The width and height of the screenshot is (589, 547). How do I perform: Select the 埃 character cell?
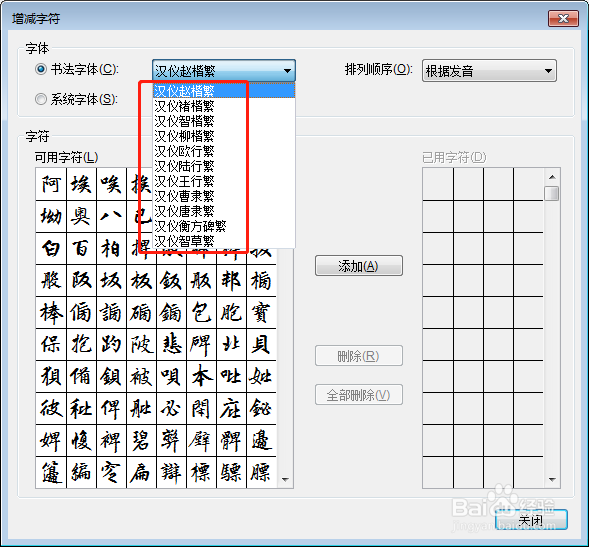81,184
